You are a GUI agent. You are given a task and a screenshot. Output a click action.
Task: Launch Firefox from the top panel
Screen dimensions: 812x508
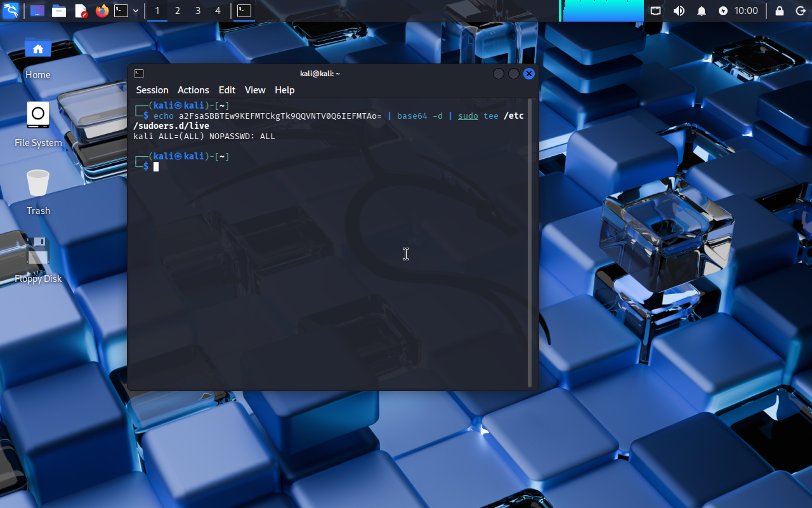point(101,11)
